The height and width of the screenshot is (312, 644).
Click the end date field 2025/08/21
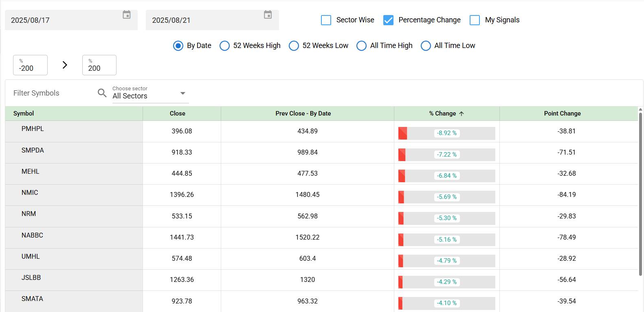(212, 20)
